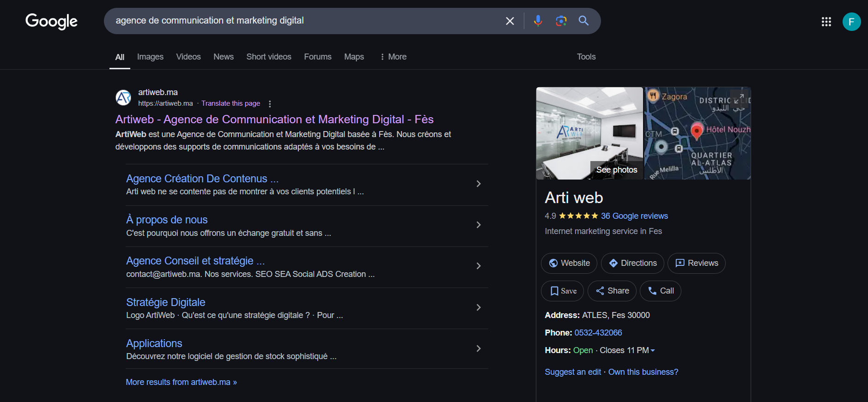
Task: Start voice search with microphone icon
Action: click(538, 21)
